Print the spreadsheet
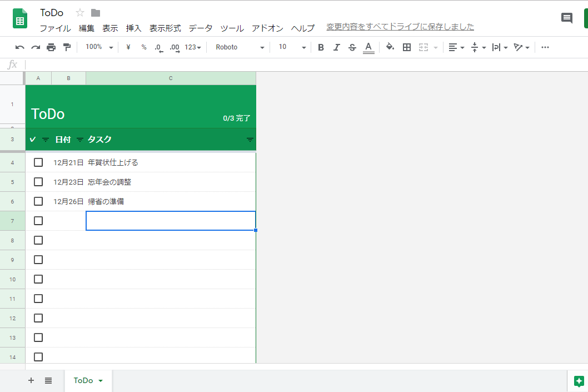The height and width of the screenshot is (392, 588). [x=51, y=47]
